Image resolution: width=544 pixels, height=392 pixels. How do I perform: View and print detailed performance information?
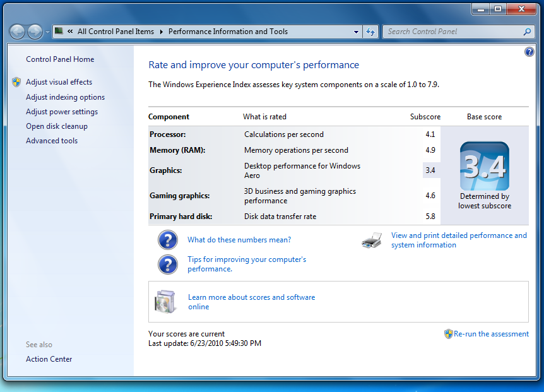(459, 240)
